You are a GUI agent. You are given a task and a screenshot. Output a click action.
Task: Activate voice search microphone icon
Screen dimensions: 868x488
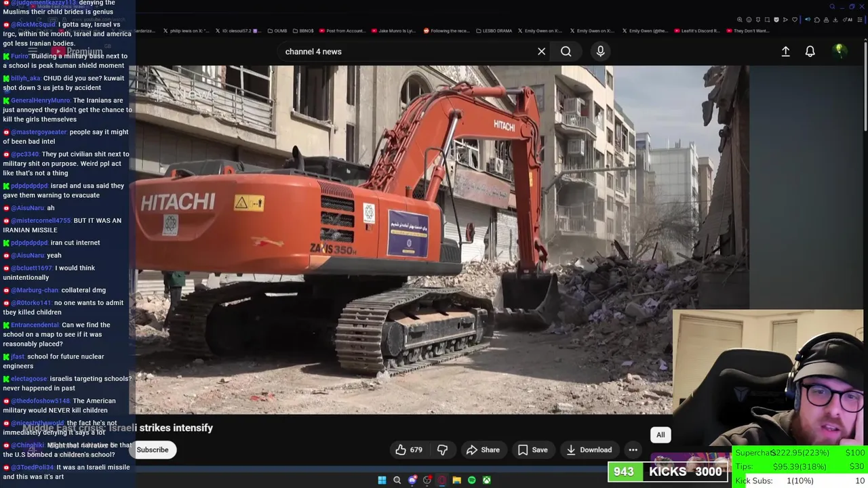point(600,52)
